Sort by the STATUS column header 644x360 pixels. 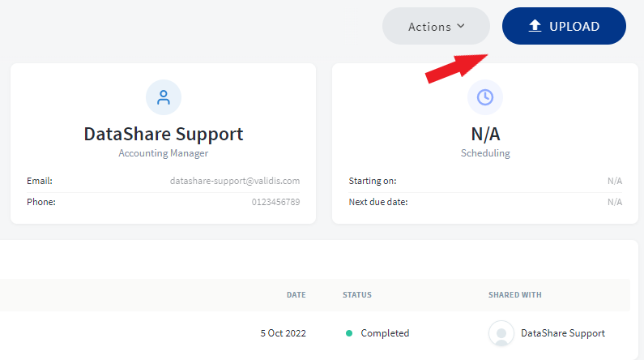[x=357, y=294]
